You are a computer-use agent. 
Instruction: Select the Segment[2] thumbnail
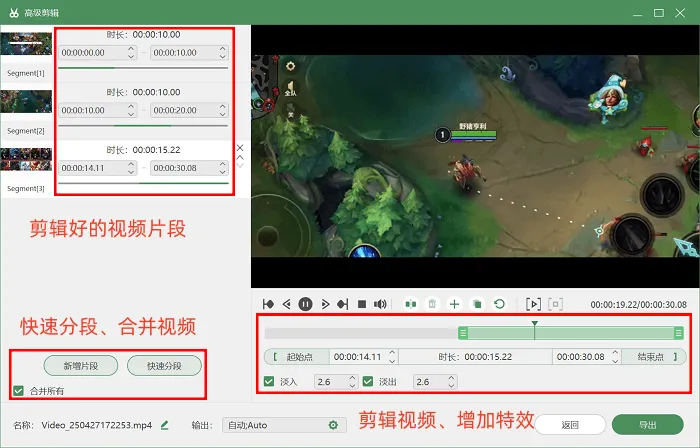(x=26, y=101)
